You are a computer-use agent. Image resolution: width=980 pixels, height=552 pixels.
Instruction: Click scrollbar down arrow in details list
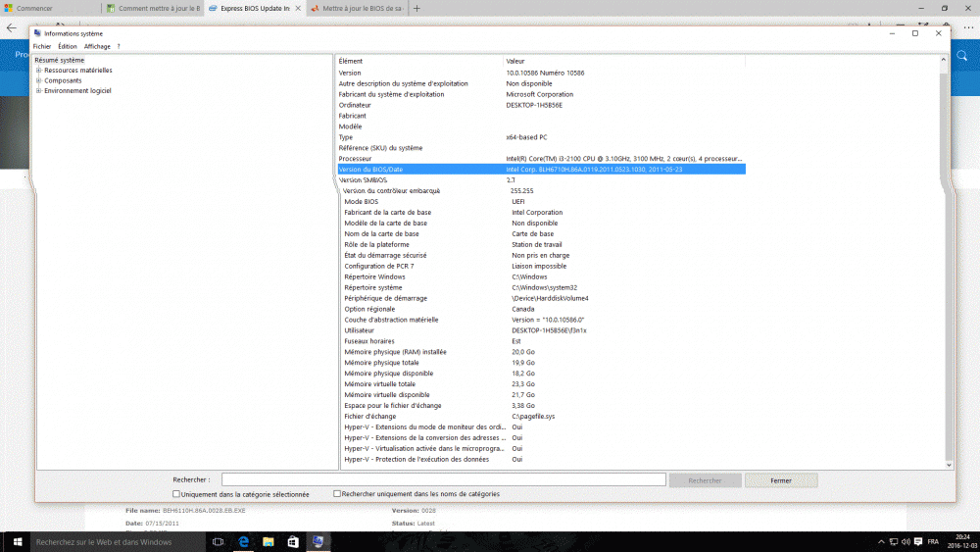pos(949,465)
